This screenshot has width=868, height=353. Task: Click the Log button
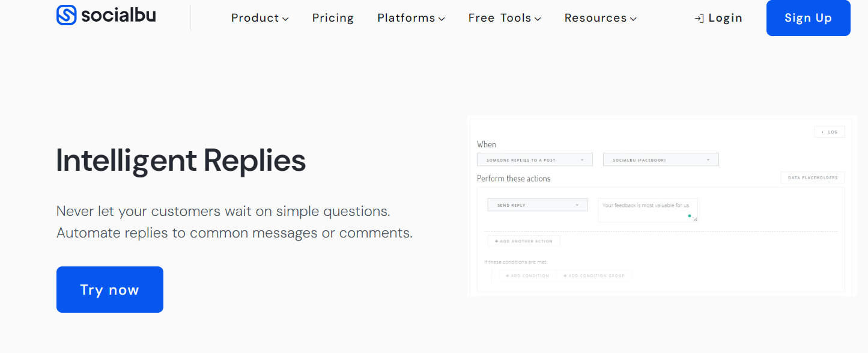[830, 132]
